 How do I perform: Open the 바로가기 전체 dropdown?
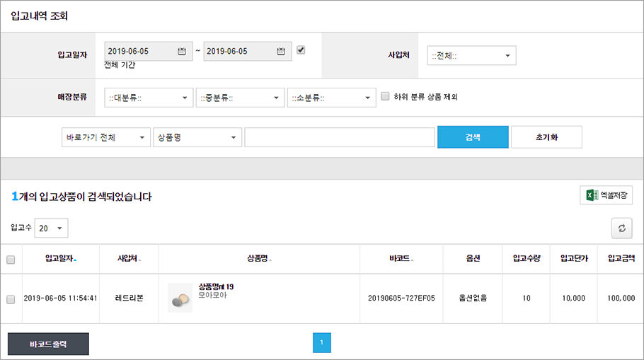(x=106, y=137)
